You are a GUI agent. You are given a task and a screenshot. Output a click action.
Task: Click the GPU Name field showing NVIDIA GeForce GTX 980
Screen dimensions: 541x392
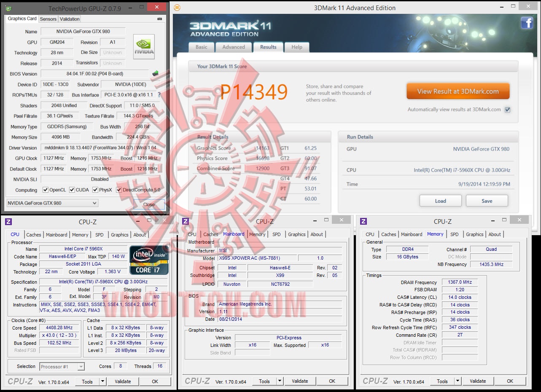(x=83, y=32)
